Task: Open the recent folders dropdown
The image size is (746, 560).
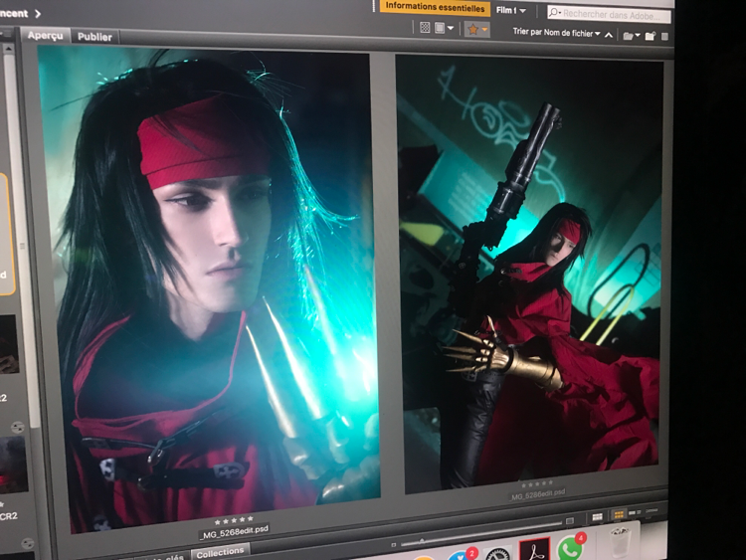Action: 632,36
